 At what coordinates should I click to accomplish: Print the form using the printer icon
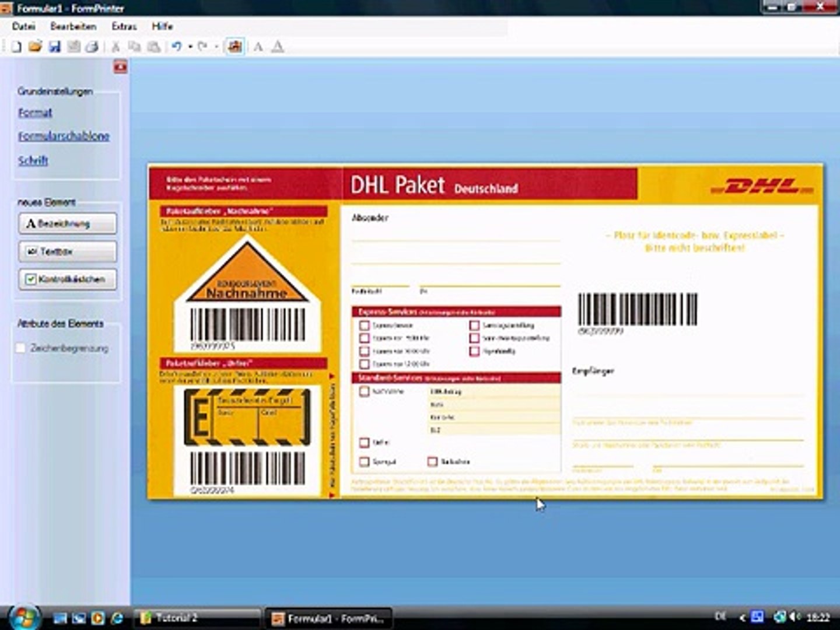(92, 47)
